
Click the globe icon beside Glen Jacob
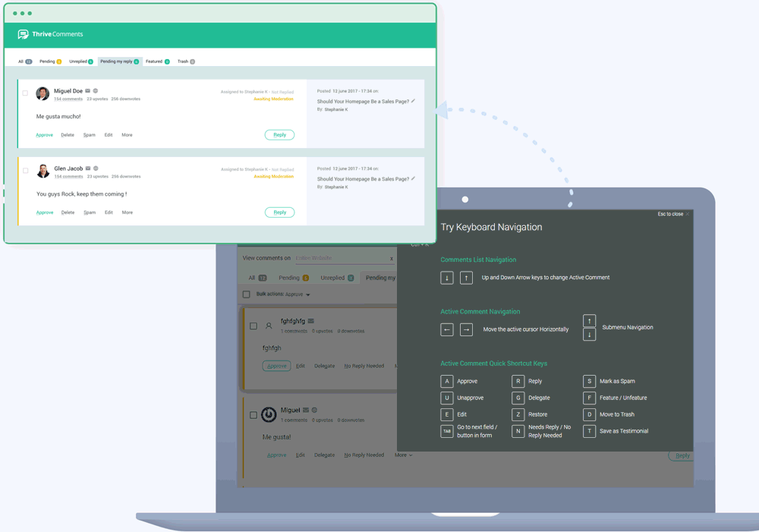coord(95,168)
